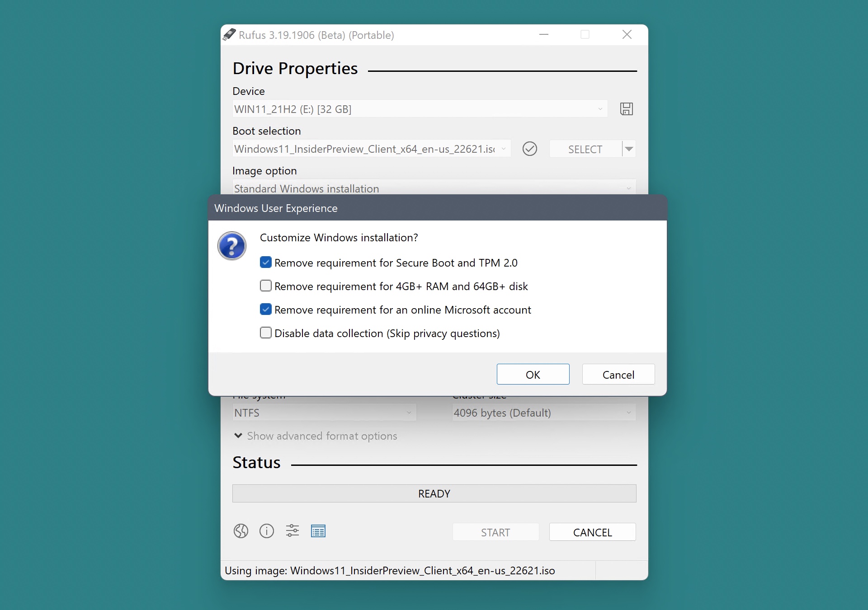This screenshot has height=610, width=868.
Task: Click OK to confirm Windows installation customization
Action: click(533, 374)
